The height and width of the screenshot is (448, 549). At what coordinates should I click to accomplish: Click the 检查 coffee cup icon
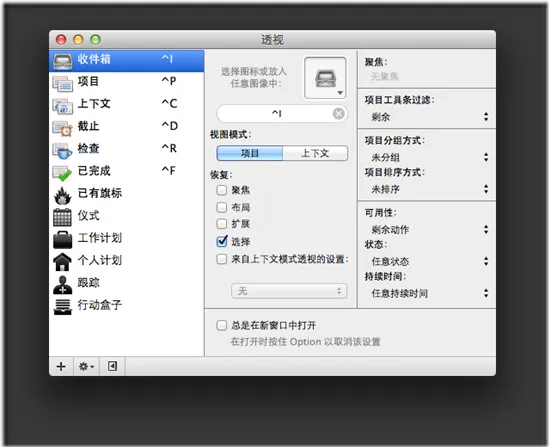pos(62,150)
